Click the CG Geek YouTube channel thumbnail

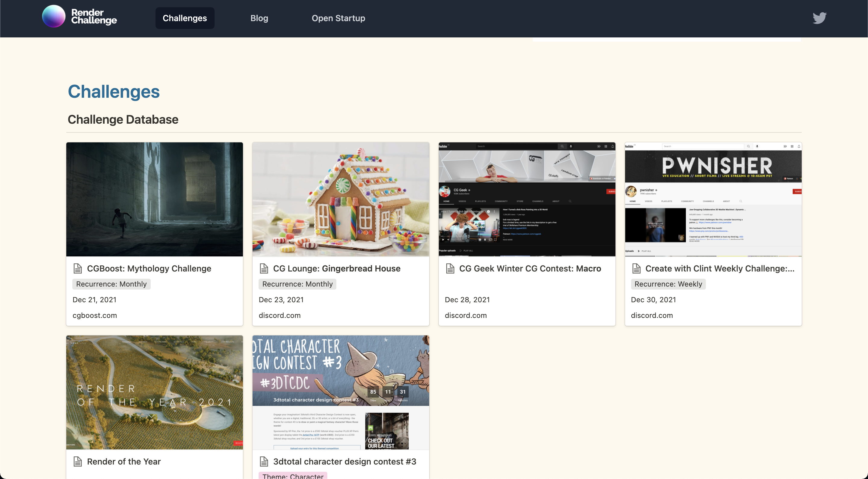(x=527, y=199)
